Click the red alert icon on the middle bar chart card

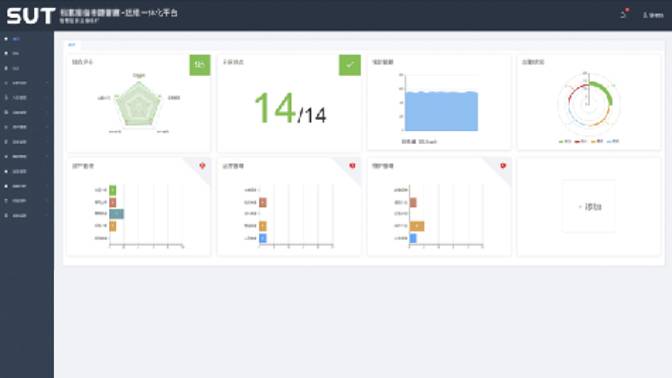[x=352, y=166]
